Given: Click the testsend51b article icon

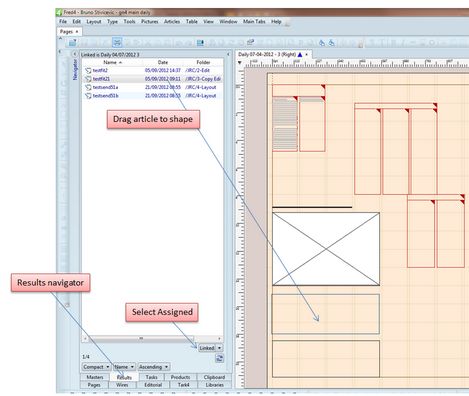Looking at the screenshot, I should 88,96.
